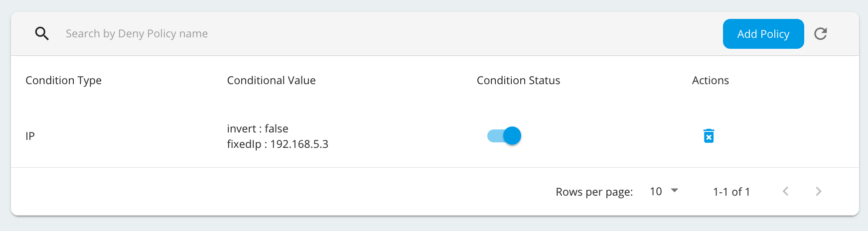Click the Actions column header

pyautogui.click(x=710, y=81)
